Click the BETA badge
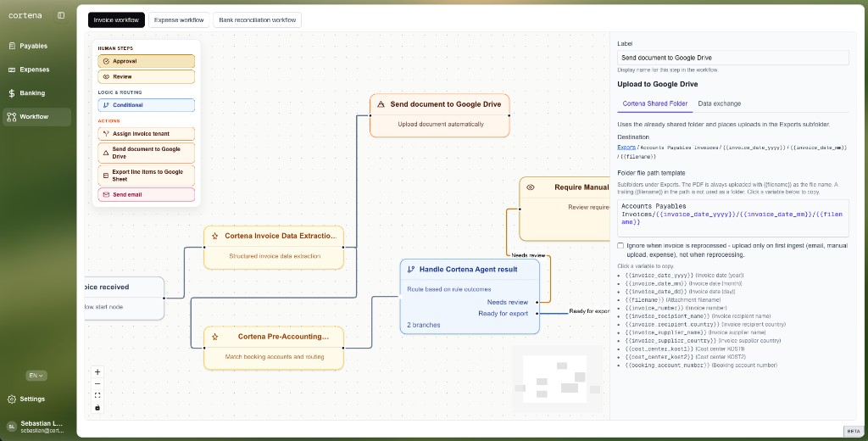The width and height of the screenshot is (868, 441). tap(853, 431)
